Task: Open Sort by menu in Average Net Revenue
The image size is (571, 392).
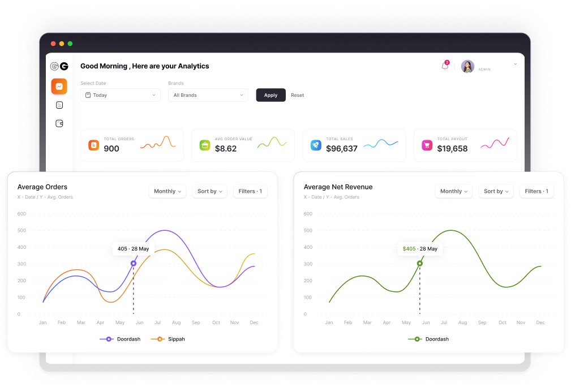Action: [496, 191]
